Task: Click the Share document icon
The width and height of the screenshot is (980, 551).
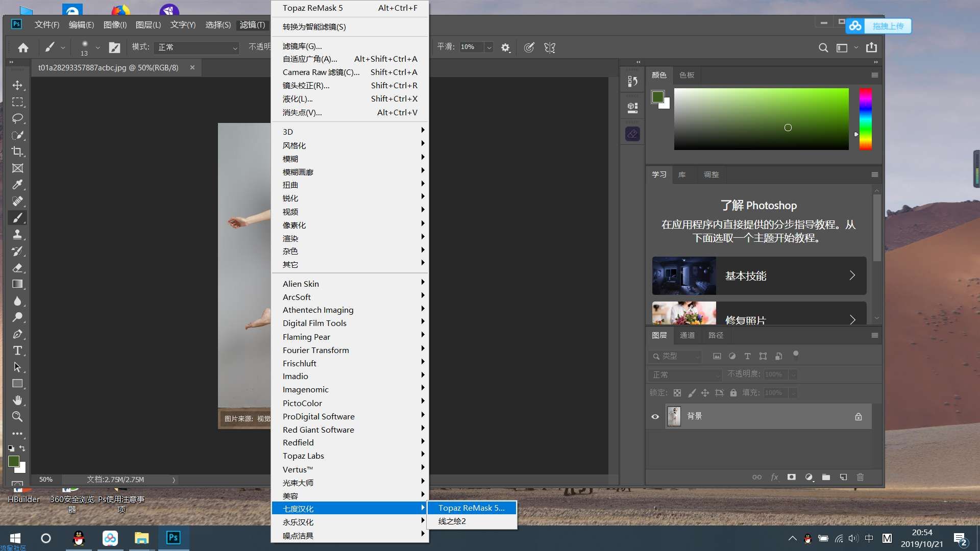Action: point(872,47)
